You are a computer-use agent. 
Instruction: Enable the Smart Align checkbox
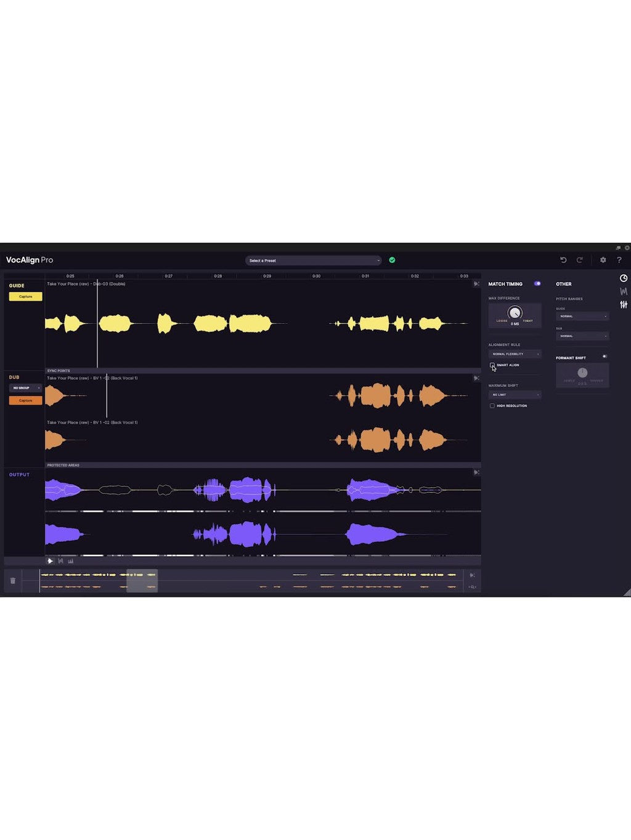click(492, 365)
